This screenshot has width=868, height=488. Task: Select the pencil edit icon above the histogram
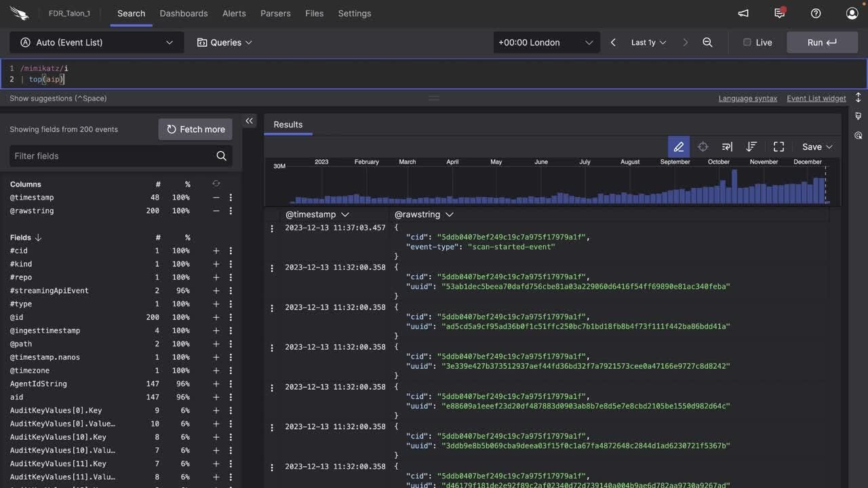[x=679, y=146]
